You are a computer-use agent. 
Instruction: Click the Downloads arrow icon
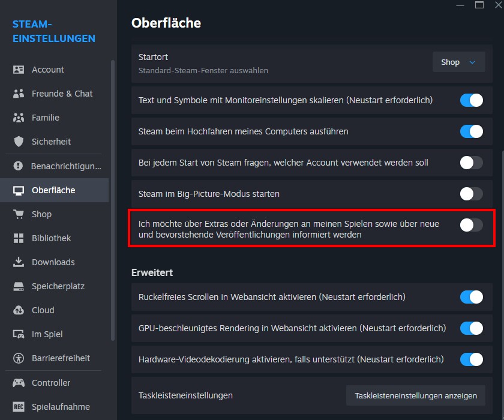19,262
